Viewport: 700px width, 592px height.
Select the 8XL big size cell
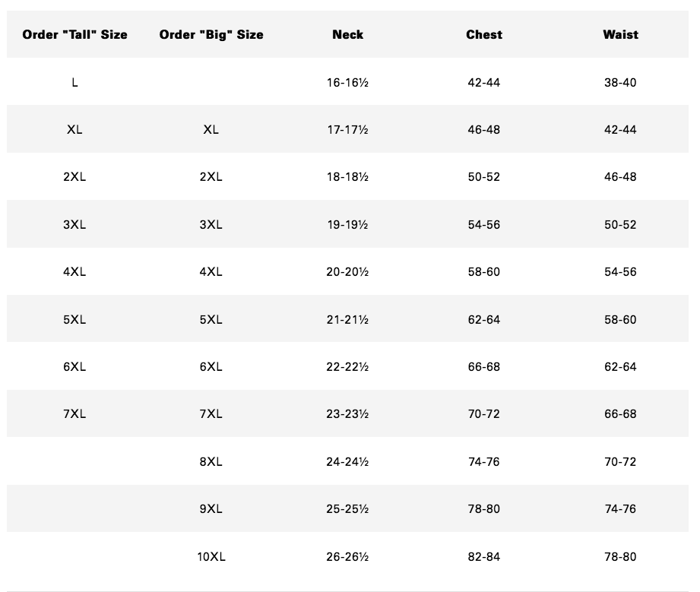(x=211, y=461)
